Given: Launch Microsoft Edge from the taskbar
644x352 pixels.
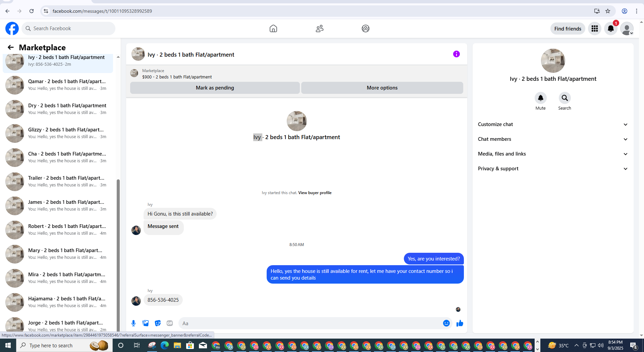Looking at the screenshot, I should coord(165,345).
